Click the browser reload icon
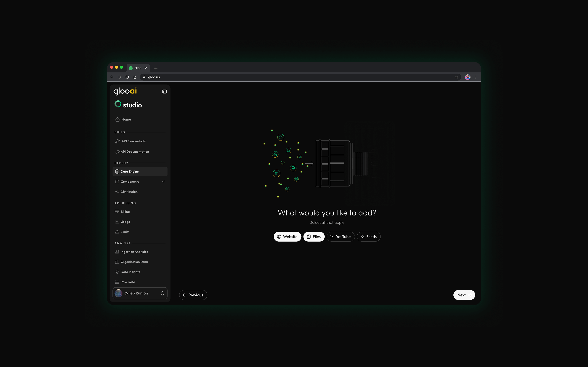This screenshot has height=367, width=588. click(127, 77)
